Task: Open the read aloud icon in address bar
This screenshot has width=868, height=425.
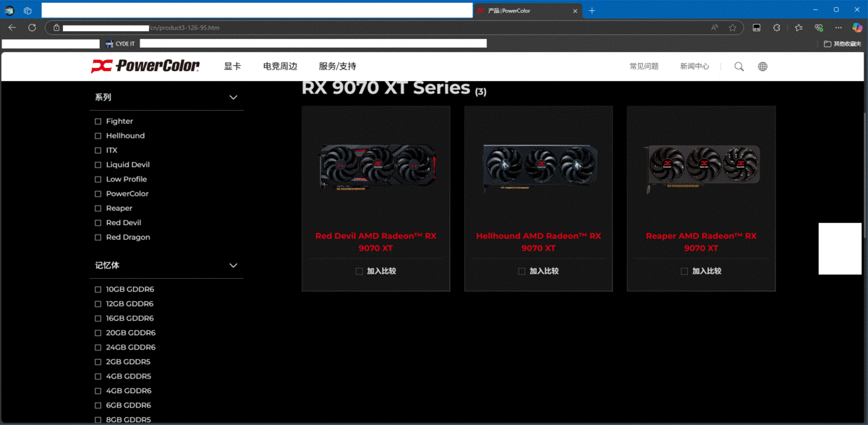Action: [x=715, y=28]
